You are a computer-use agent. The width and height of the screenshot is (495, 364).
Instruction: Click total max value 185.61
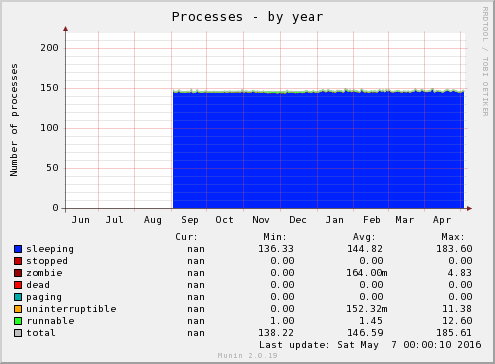click(x=454, y=333)
